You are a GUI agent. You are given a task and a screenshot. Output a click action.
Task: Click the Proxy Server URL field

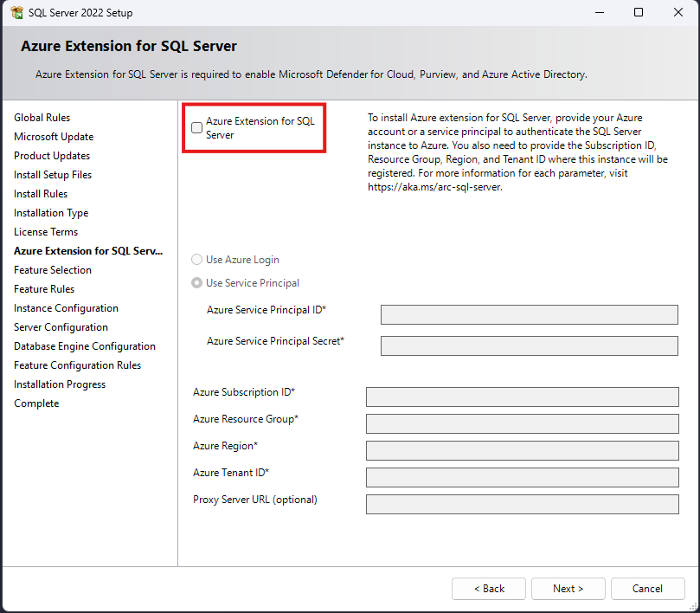click(522, 504)
